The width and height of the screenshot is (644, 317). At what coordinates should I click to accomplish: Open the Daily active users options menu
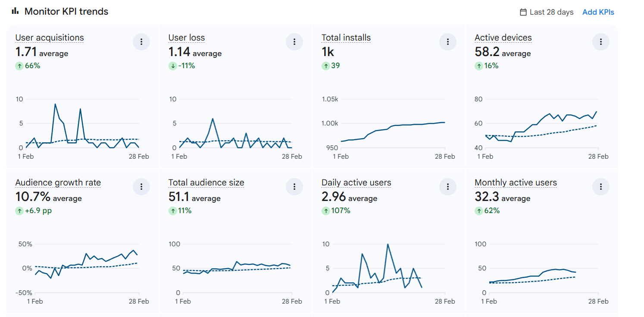pyautogui.click(x=448, y=187)
